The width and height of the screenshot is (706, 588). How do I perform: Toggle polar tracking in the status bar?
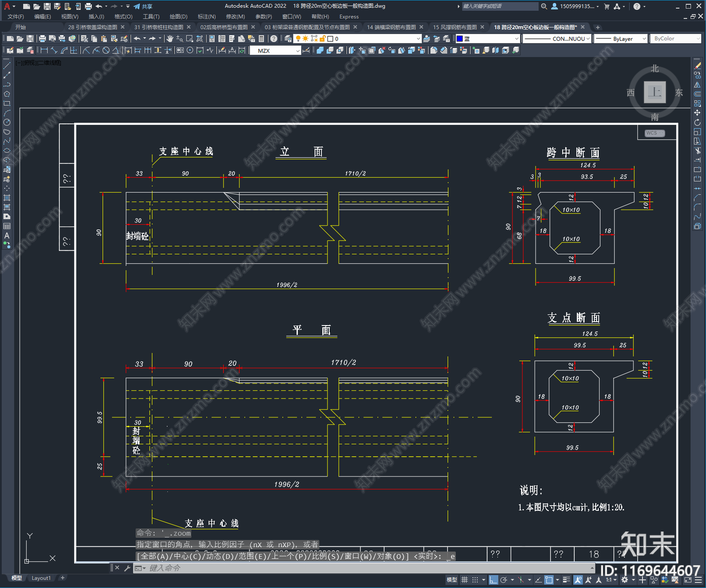click(503, 580)
